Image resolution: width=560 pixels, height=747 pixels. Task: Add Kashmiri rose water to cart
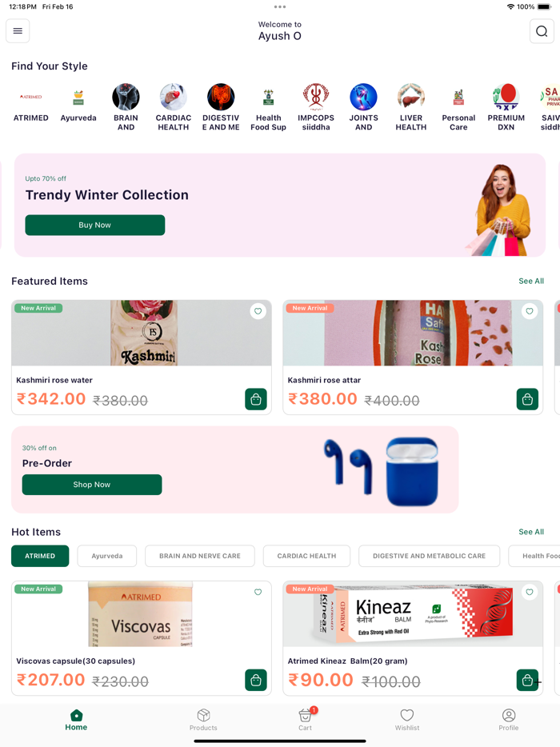point(256,399)
